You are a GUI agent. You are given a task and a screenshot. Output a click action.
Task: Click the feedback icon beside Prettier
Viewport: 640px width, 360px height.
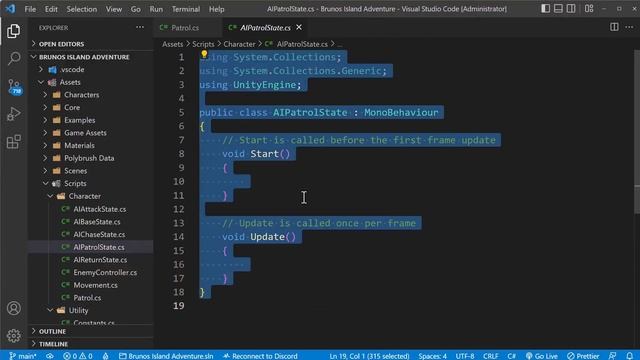point(612,356)
